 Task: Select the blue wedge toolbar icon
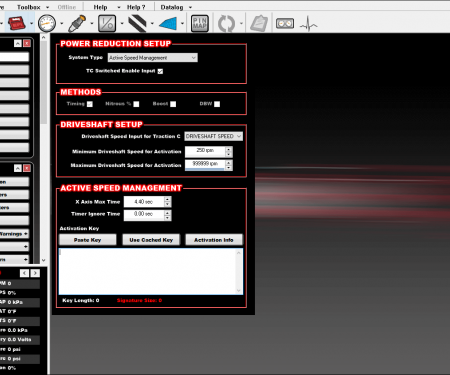(x=168, y=24)
